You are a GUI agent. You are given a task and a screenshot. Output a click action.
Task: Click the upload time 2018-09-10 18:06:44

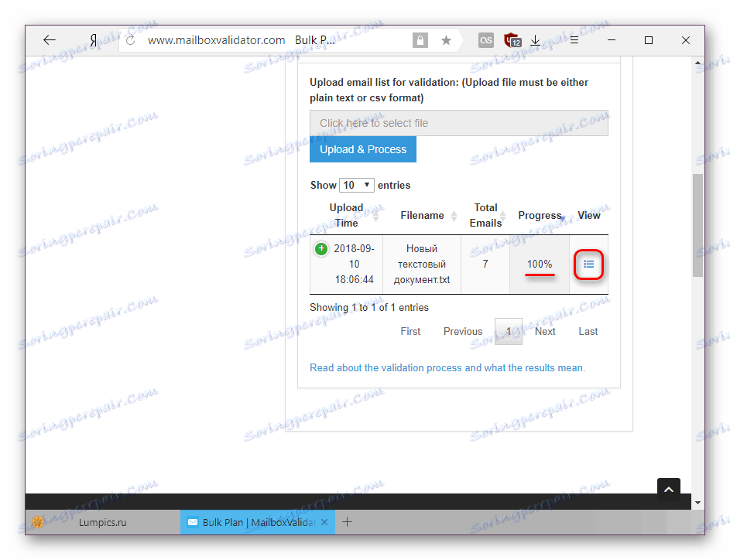pos(354,265)
